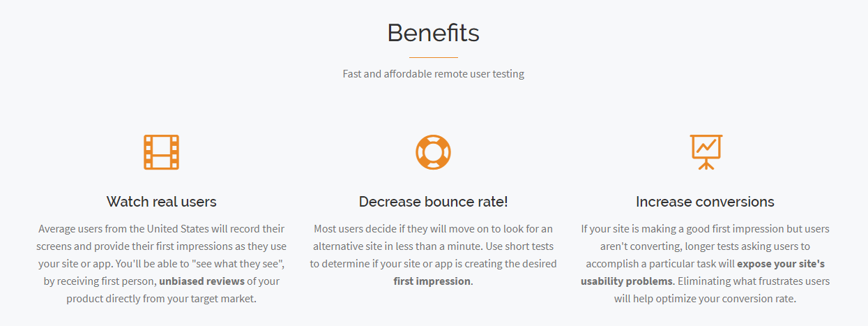Click the paragraph starting 'Average users from'
868x326 pixels.
coord(161,263)
